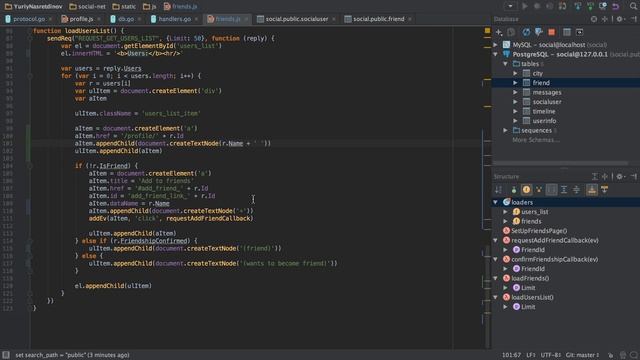Expand the MySQL social@localhost data source
Screen dimensions: 640x360
496,45
